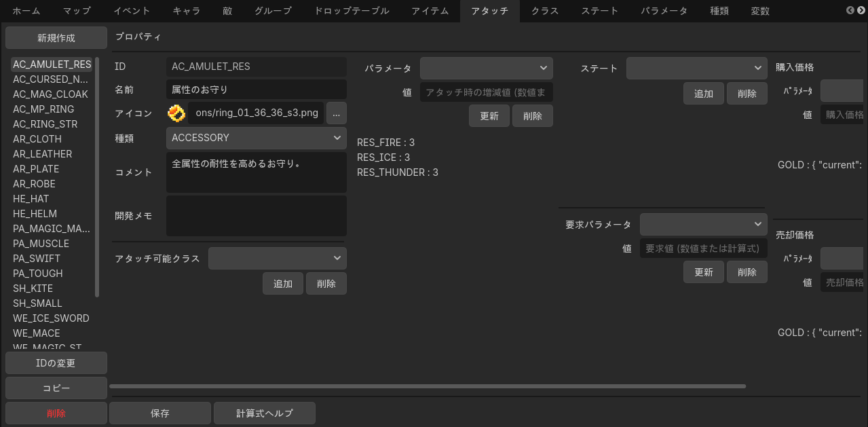Click 追加 under ステート dropdown
This screenshot has height=427, width=868.
click(x=704, y=94)
